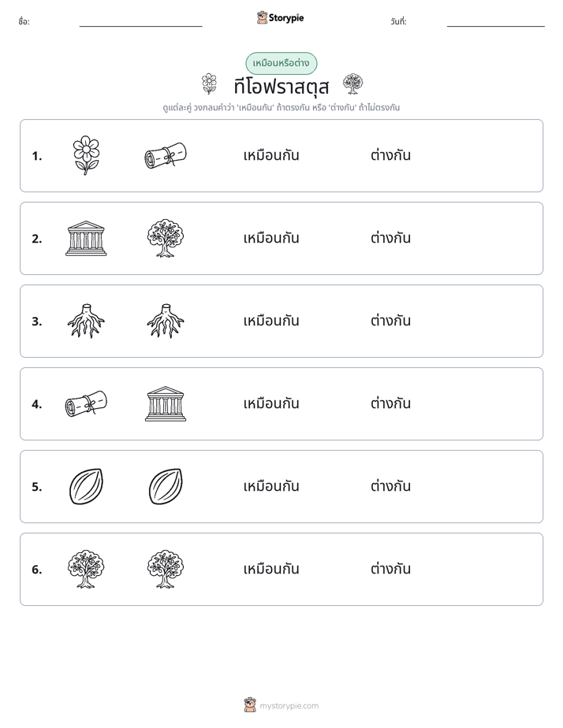
Task: Select 'ต่างกัน' in row 1
Action: [x=390, y=155]
